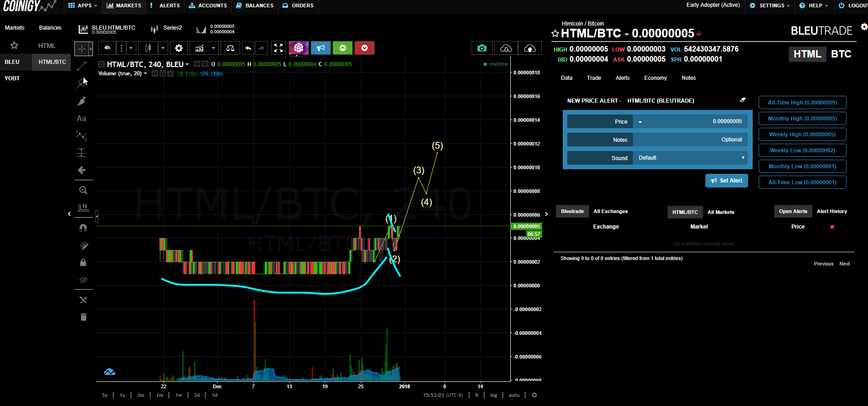868x406 pixels.
Task: Set chart range to 1m
Action: click(159, 395)
